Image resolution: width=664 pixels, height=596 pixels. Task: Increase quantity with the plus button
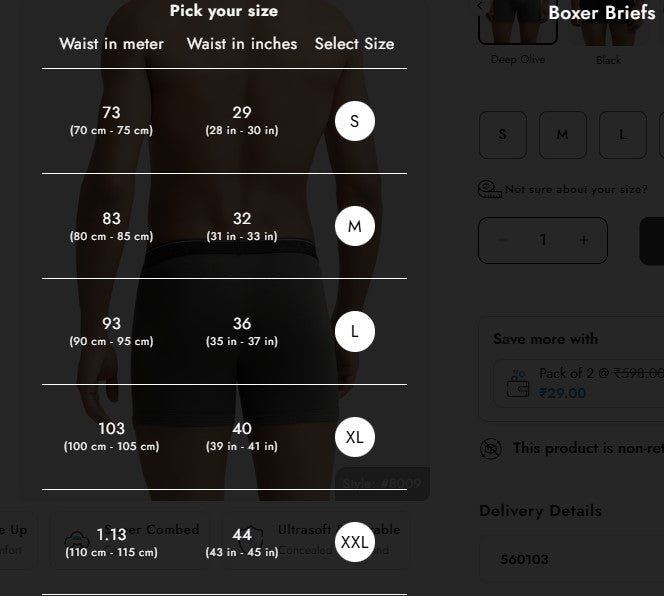pos(584,240)
